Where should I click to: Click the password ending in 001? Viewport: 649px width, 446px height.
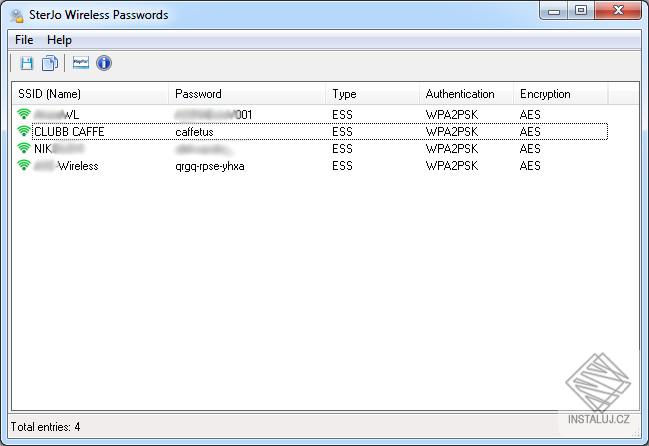214,115
